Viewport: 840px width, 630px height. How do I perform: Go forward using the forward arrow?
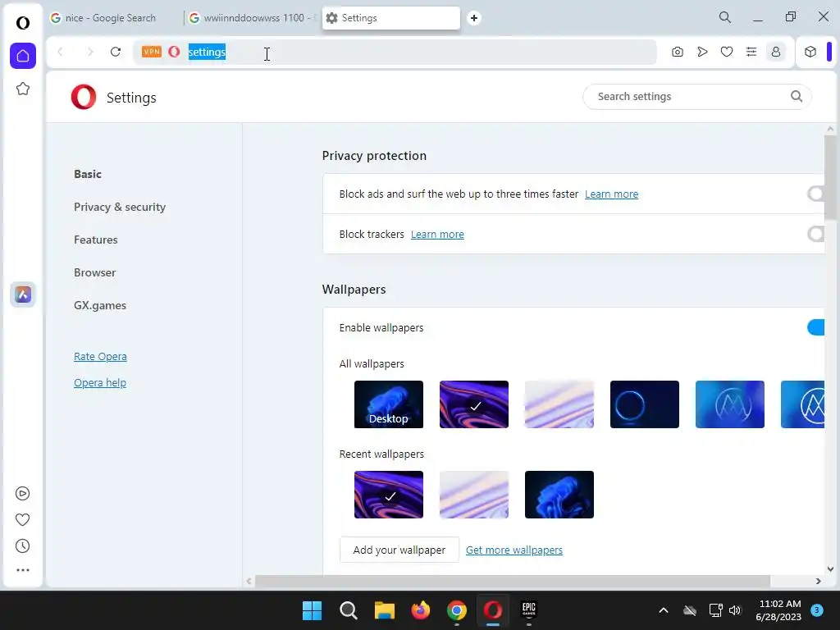point(90,52)
